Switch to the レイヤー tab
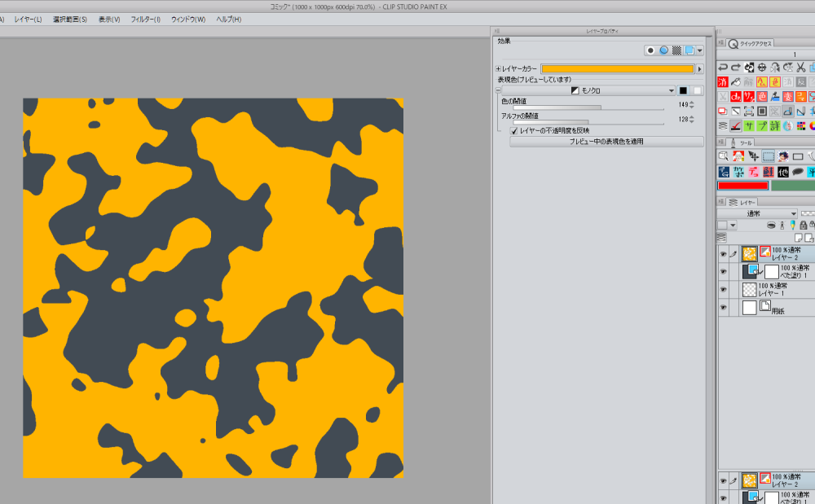The image size is (815, 504). [x=742, y=202]
